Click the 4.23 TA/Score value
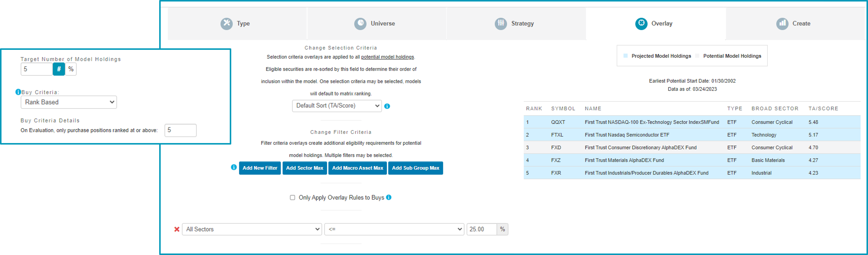Screen dimensions: 868x255 coord(813,173)
